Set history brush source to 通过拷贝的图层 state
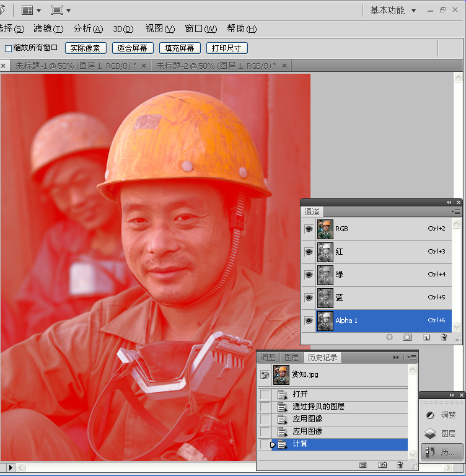The height and width of the screenshot is (476, 466). pos(265,407)
